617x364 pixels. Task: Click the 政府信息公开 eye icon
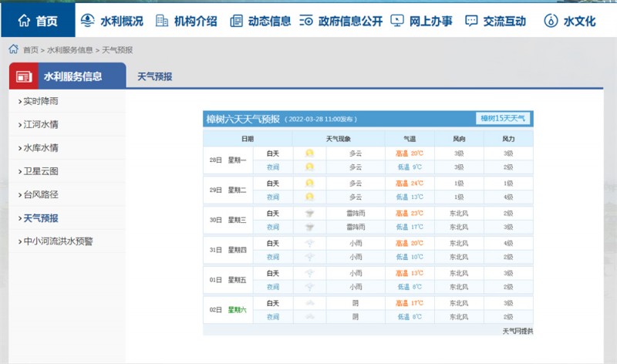305,21
